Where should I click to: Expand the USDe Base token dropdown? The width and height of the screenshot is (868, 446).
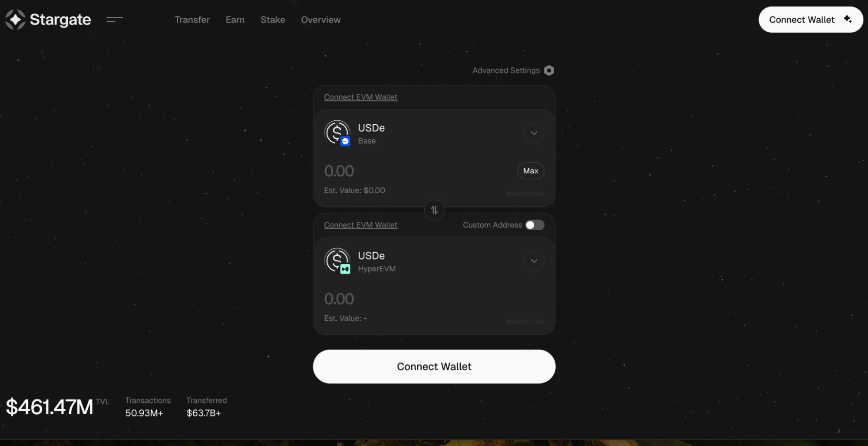pyautogui.click(x=534, y=133)
